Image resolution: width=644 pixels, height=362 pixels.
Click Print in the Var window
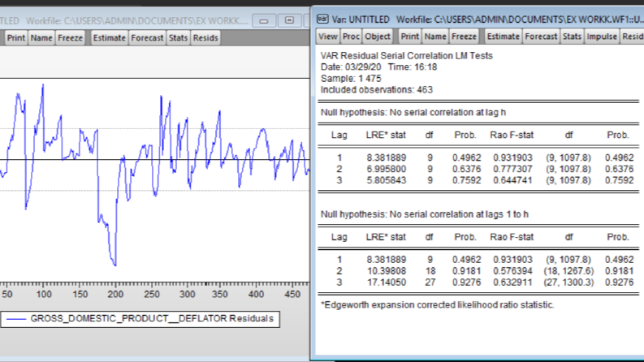410,37
